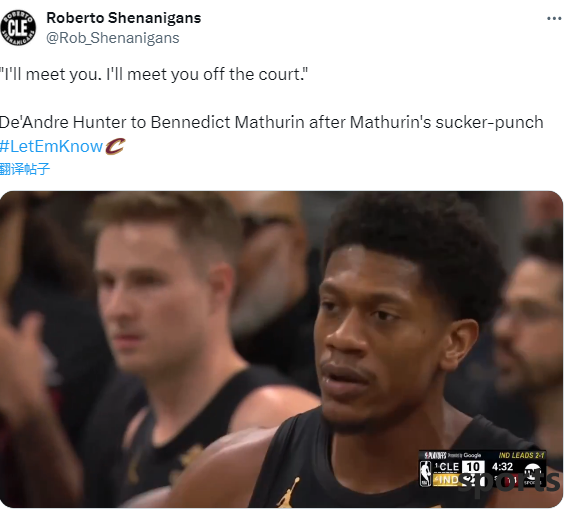Click the NBA logo in the scoreboard
Screen dimensions: 575x512
tap(426, 473)
